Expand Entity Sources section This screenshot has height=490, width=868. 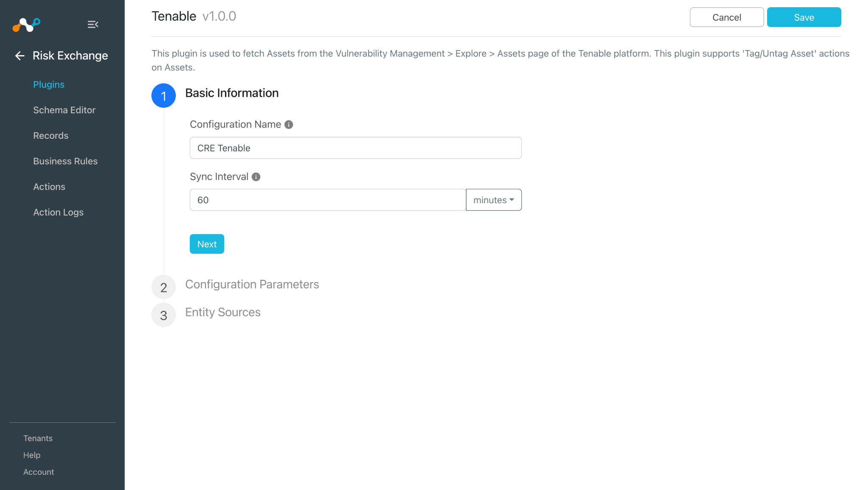223,312
